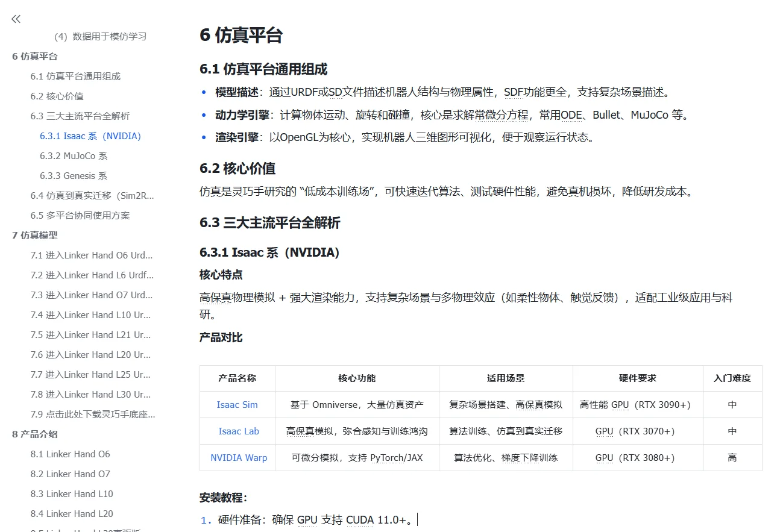Click the '核心功能' table column header
This screenshot has height=532, width=780.
point(357,378)
